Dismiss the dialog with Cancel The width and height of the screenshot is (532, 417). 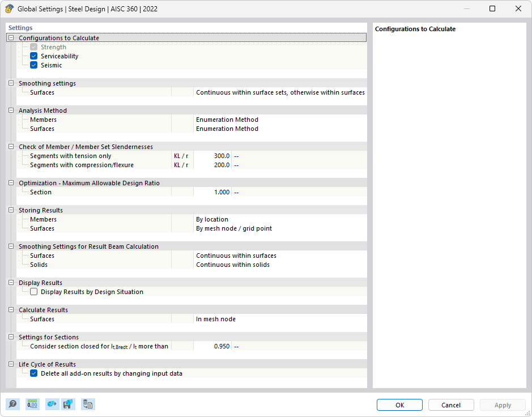click(x=451, y=405)
